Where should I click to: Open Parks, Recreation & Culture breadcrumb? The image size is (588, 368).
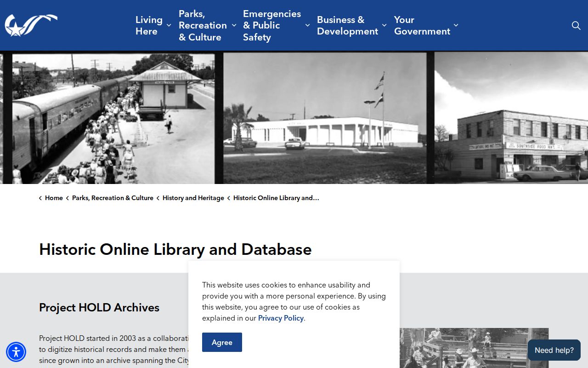(113, 198)
